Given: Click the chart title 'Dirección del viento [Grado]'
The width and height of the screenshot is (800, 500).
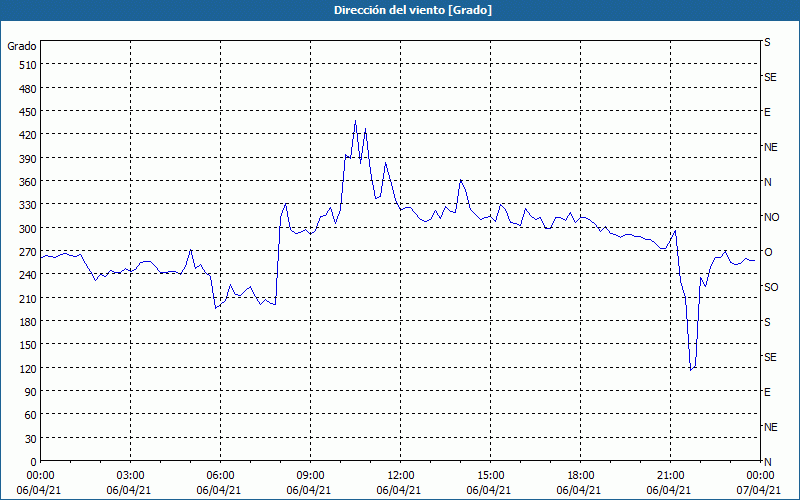Looking at the screenshot, I should point(413,10).
